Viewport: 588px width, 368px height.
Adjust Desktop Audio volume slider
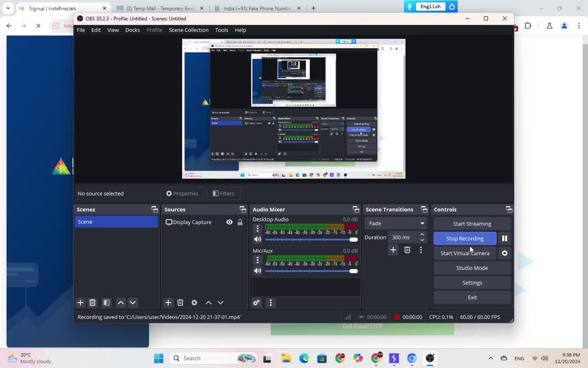coord(311,240)
